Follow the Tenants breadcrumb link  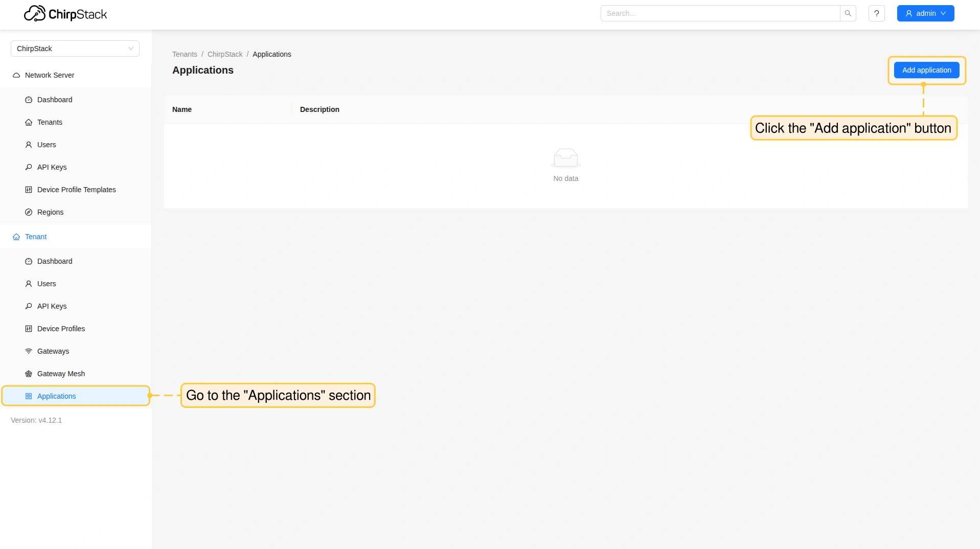tap(185, 54)
